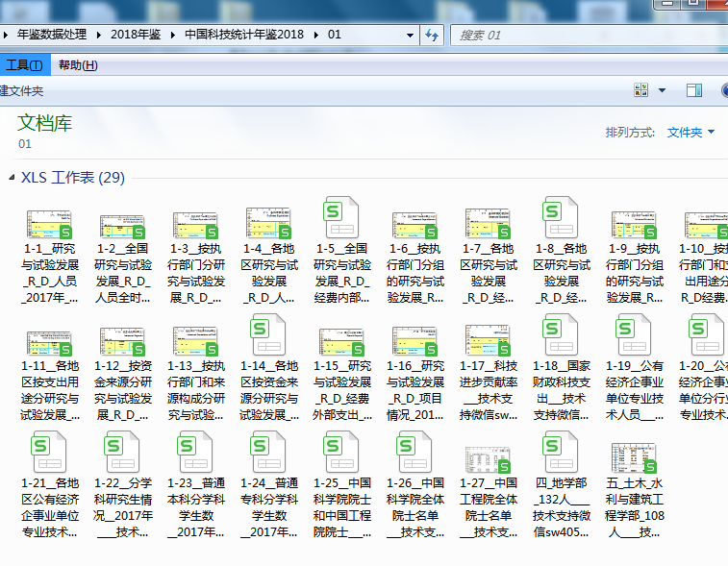Go to 2018年鉴 in address bar
Screen dimensions: 728x566
coord(136,35)
